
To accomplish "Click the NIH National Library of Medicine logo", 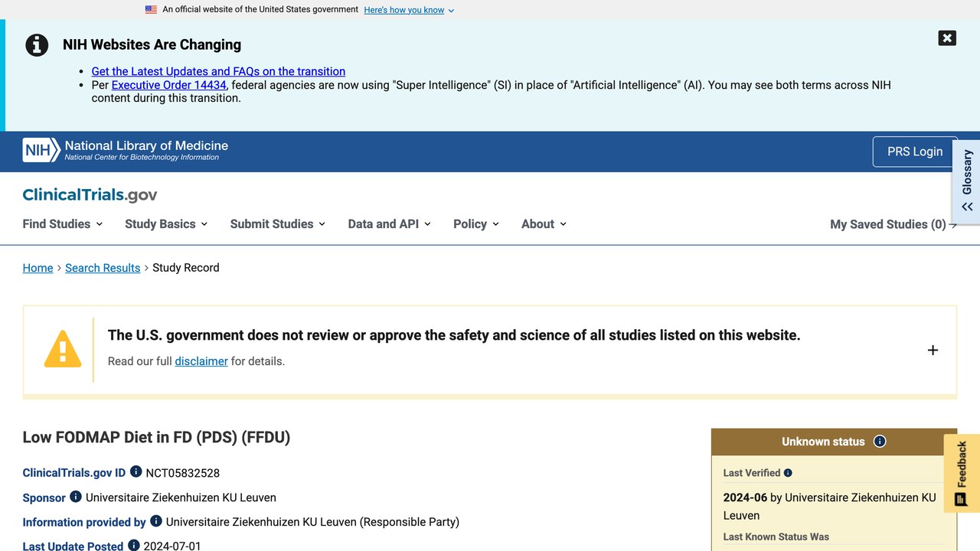I will [x=126, y=150].
